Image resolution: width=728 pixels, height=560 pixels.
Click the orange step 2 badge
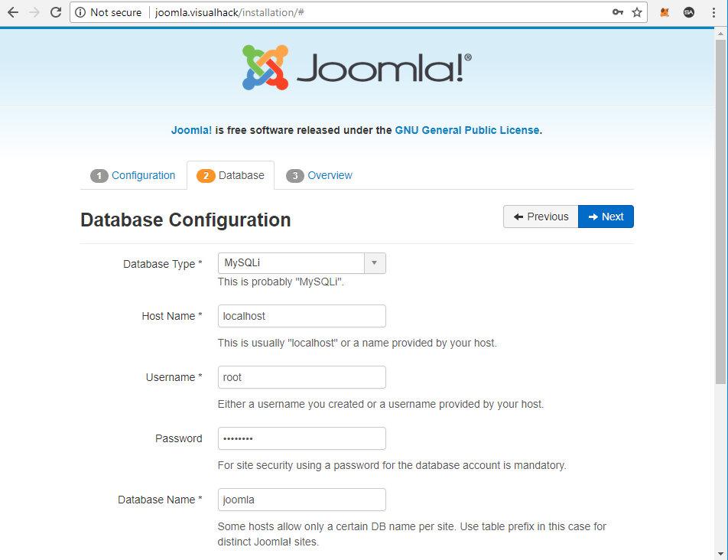coord(206,176)
